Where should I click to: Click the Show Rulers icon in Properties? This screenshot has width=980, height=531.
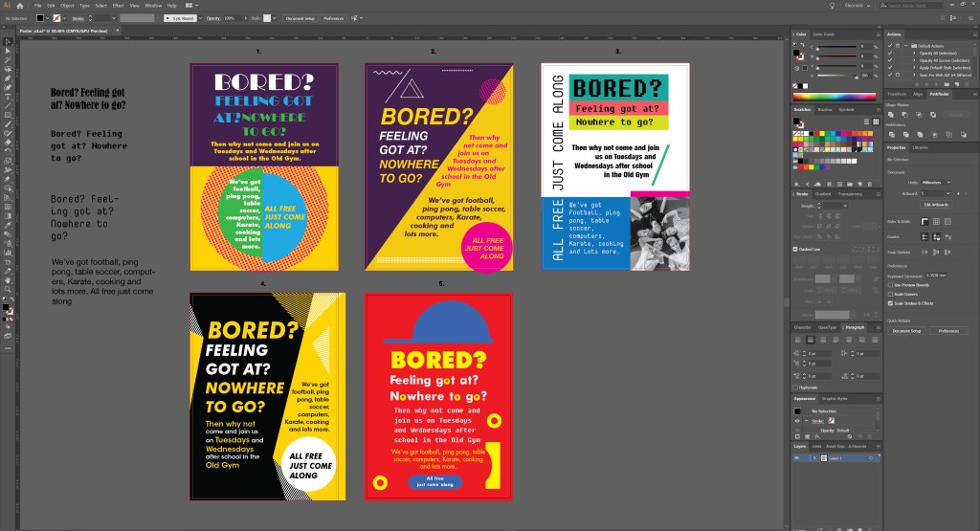[x=925, y=221]
